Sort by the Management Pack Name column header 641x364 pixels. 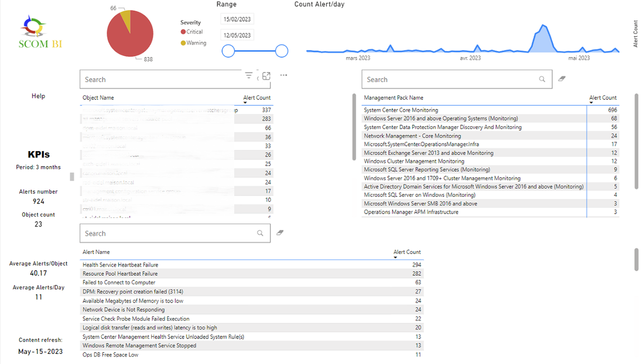394,98
